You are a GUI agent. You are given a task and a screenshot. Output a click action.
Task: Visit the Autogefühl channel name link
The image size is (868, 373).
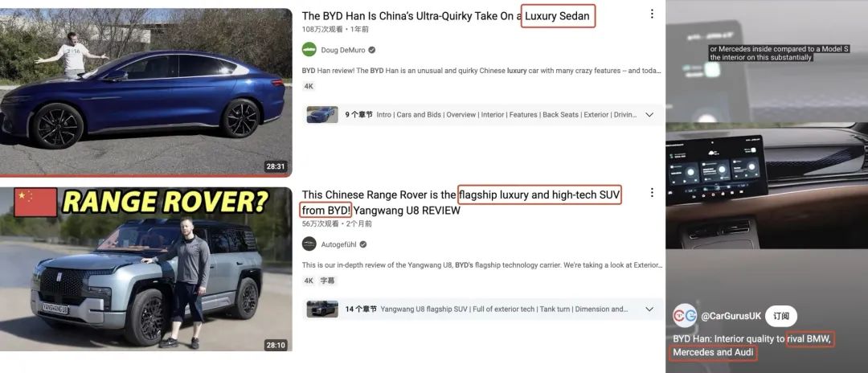[x=339, y=244]
